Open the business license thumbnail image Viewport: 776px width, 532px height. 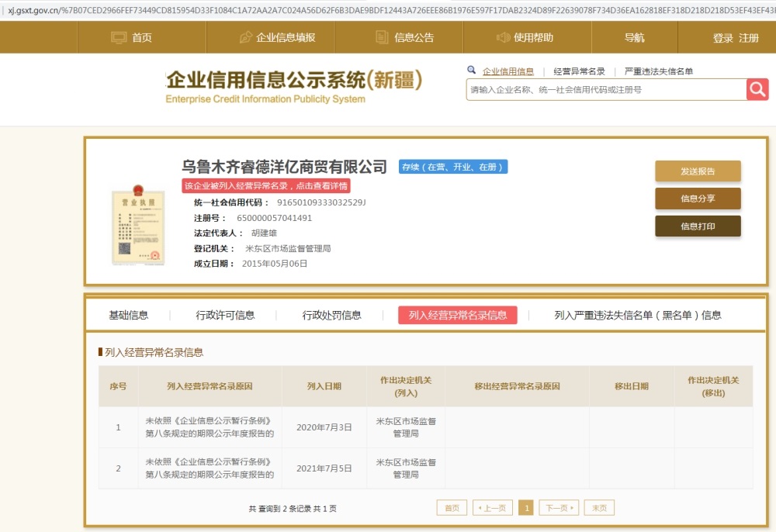pos(138,224)
